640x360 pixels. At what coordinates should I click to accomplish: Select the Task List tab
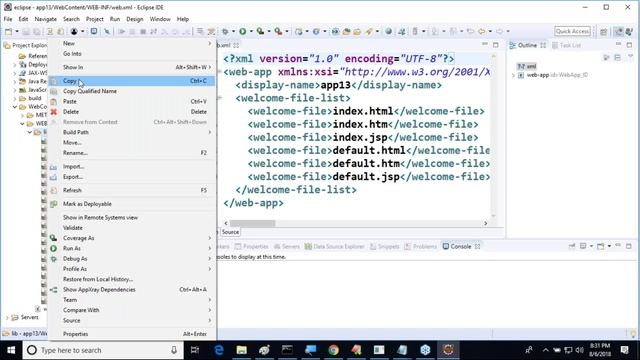pyautogui.click(x=566, y=45)
